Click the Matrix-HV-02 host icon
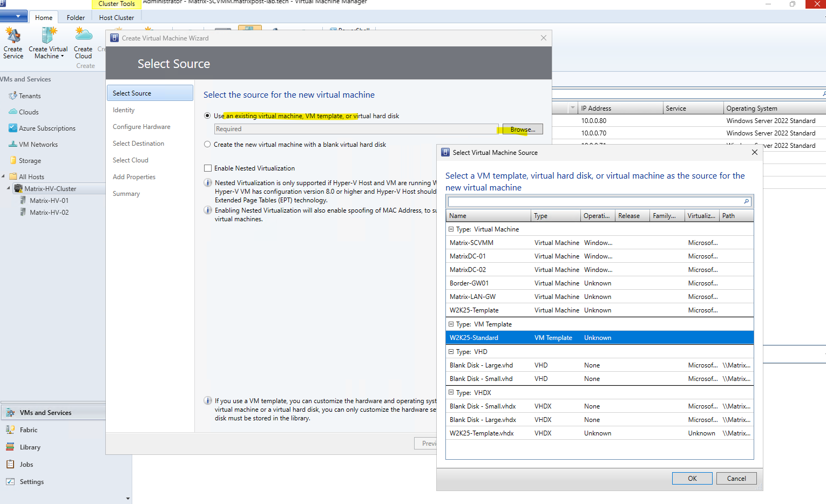Viewport: 826px width, 504px height. 23,213
